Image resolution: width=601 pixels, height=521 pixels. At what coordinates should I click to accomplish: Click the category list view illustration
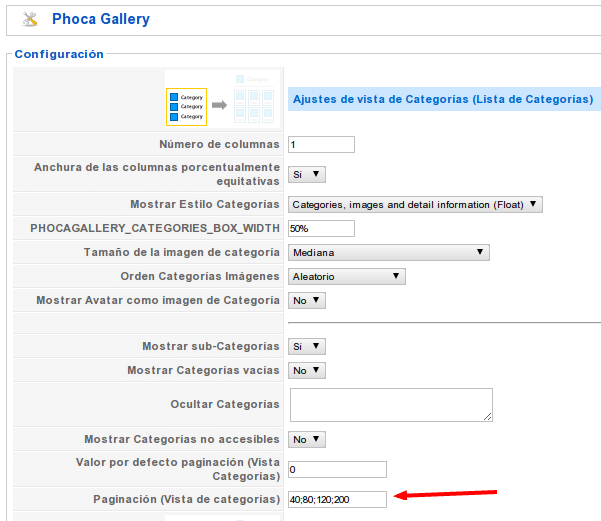[223, 100]
